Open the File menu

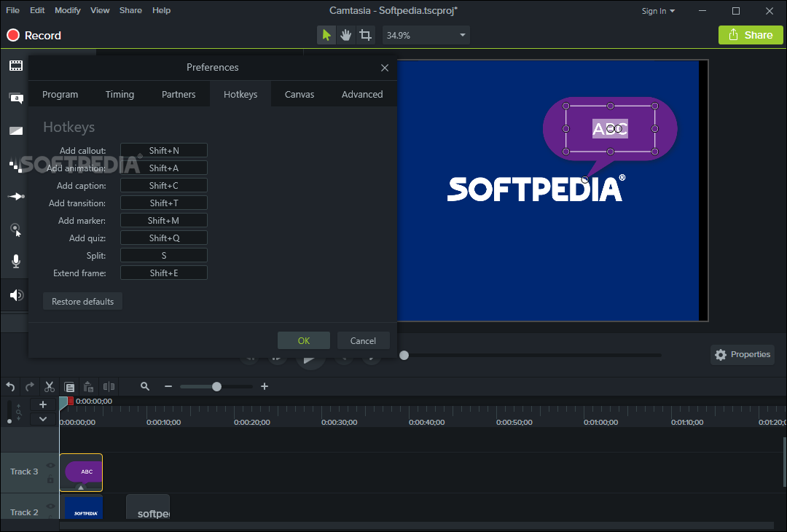[x=12, y=10]
